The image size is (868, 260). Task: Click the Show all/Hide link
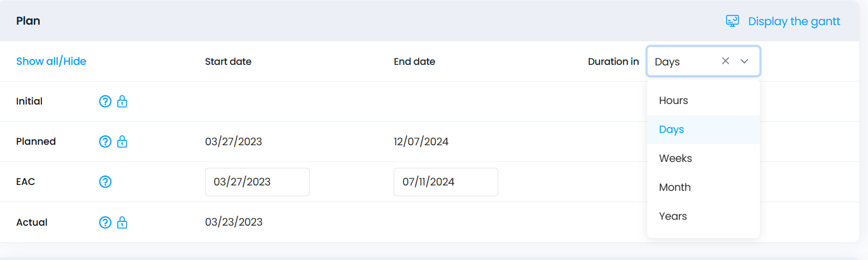[51, 61]
